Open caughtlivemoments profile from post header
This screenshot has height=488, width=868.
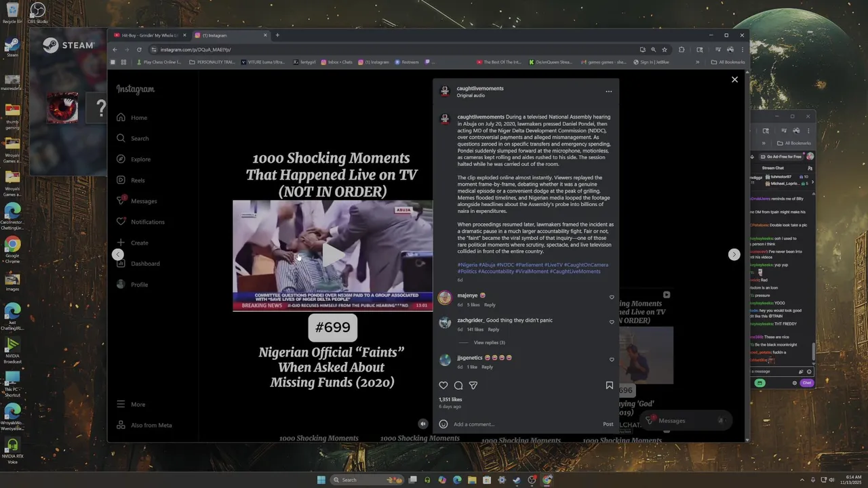pyautogui.click(x=480, y=88)
